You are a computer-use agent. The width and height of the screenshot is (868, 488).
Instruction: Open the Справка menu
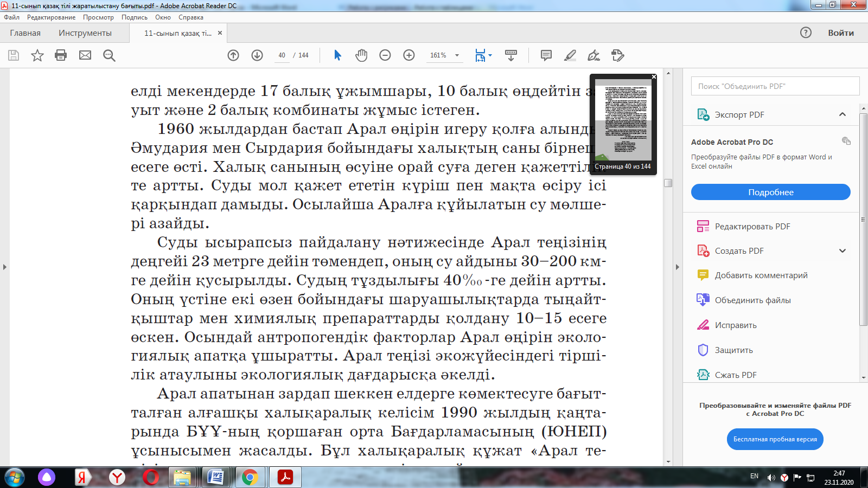coord(191,17)
